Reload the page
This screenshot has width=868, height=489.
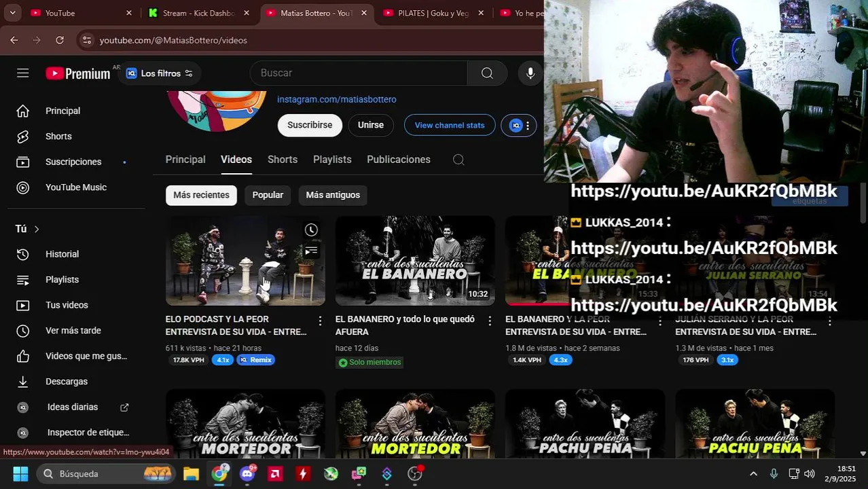click(60, 40)
